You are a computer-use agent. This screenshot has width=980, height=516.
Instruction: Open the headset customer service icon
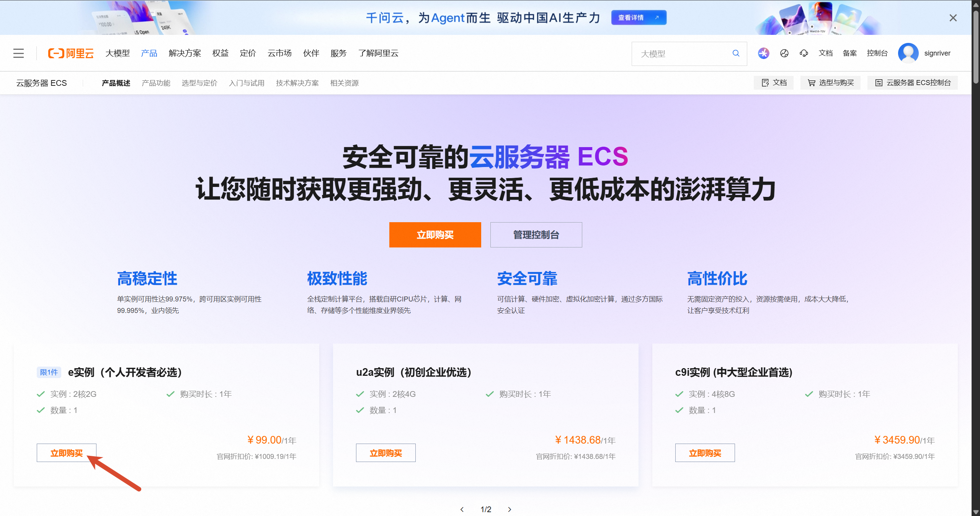point(804,53)
